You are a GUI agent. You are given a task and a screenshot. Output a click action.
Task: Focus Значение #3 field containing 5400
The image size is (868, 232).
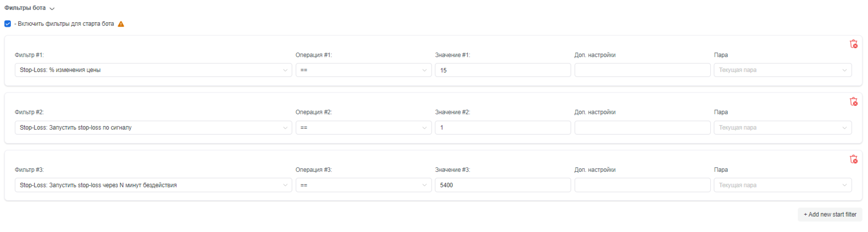click(x=503, y=185)
